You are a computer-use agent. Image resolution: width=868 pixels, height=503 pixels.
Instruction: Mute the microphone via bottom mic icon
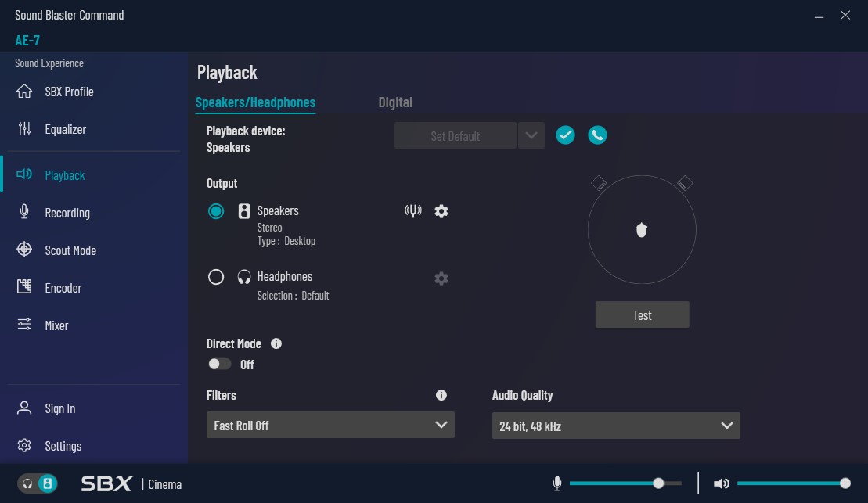[557, 483]
